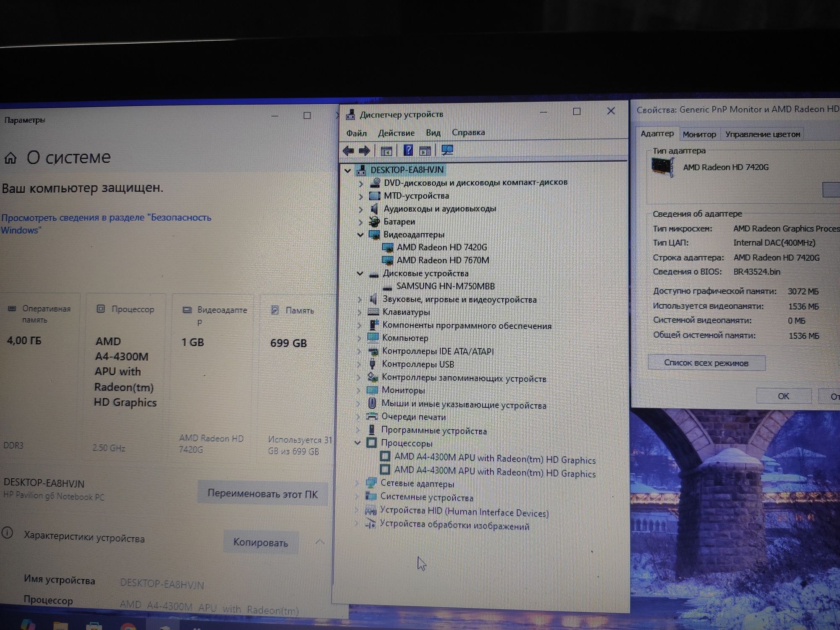Select the Программные устройства row
Viewport: 840px width, 630px height.
pos(434,430)
